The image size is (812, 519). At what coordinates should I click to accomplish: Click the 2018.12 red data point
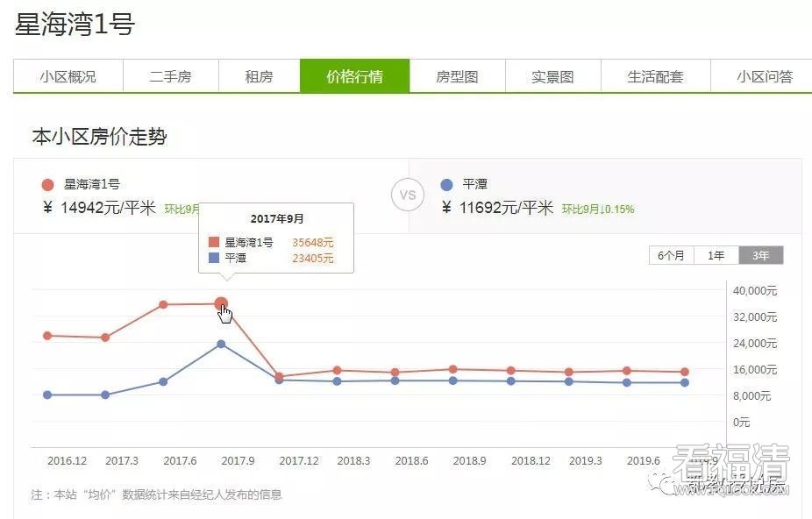pyautogui.click(x=511, y=370)
